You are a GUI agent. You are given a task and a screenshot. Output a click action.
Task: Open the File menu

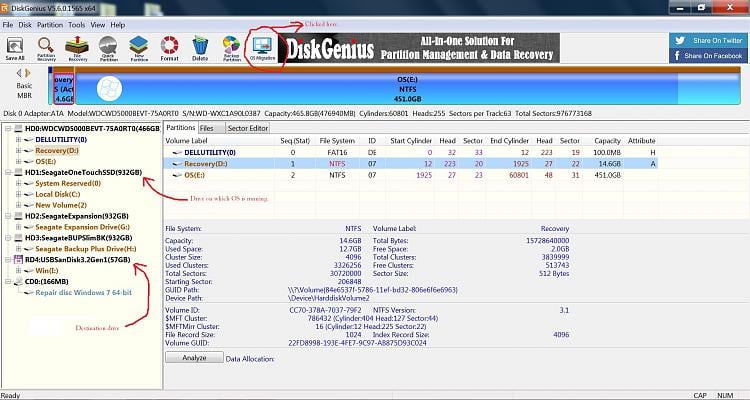point(8,25)
